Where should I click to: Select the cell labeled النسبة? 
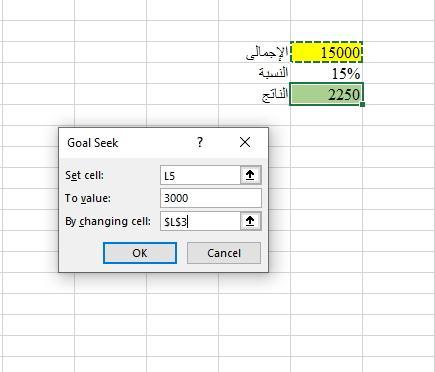[x=254, y=73]
